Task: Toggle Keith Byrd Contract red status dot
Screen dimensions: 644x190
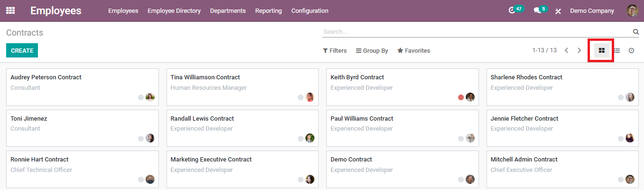Action: 461,97
